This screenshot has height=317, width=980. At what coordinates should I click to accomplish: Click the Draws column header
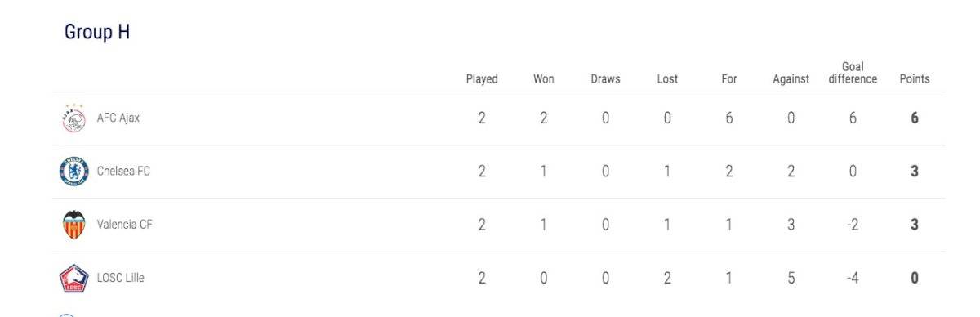tap(605, 79)
